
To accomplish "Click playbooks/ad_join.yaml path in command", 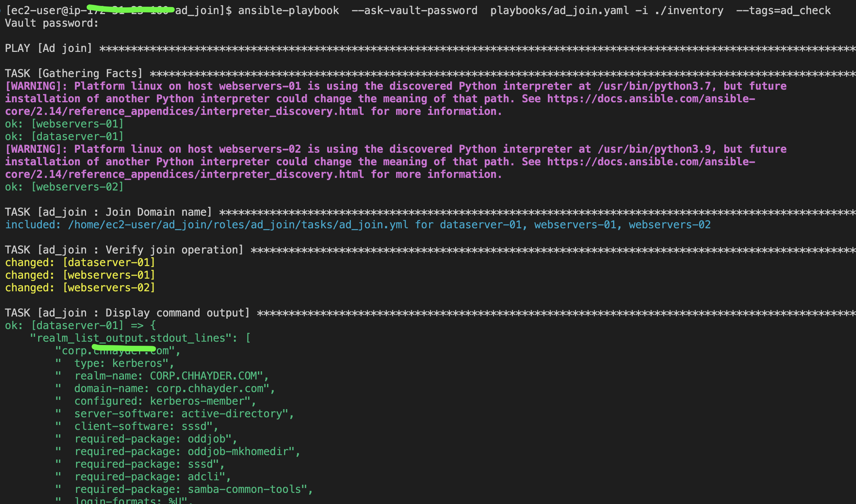I will 559,10.
